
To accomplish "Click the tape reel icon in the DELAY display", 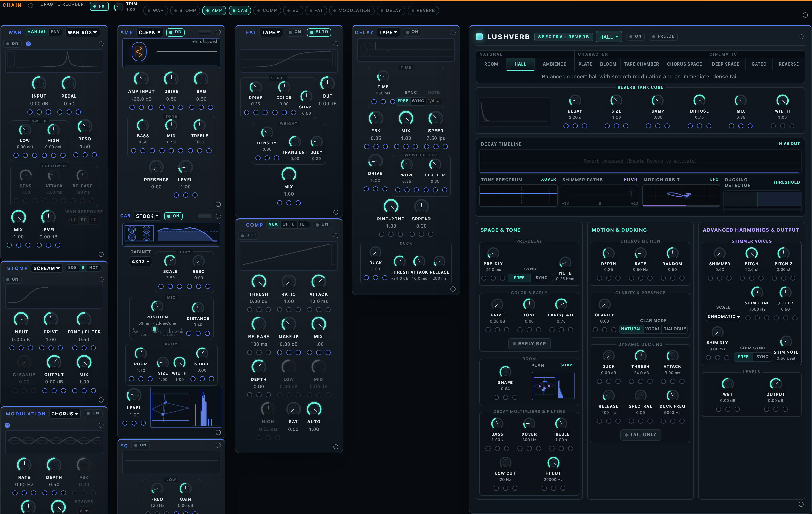I will coord(366,50).
